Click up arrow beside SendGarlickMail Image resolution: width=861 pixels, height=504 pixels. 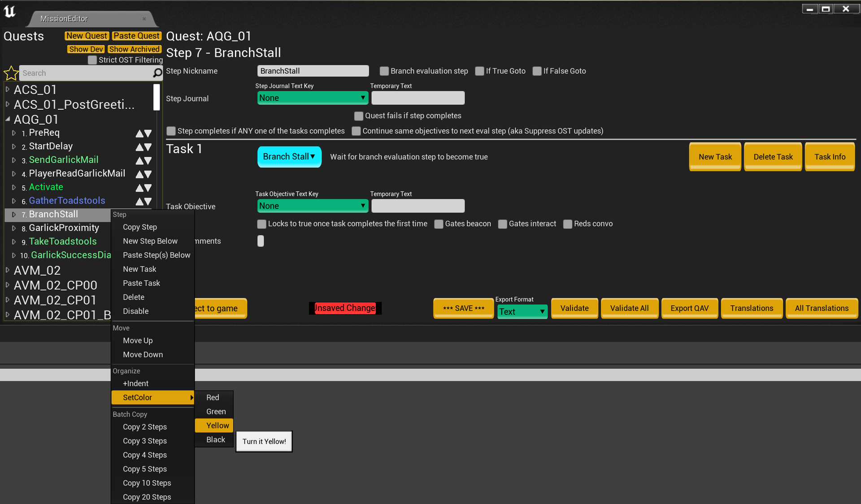click(139, 160)
